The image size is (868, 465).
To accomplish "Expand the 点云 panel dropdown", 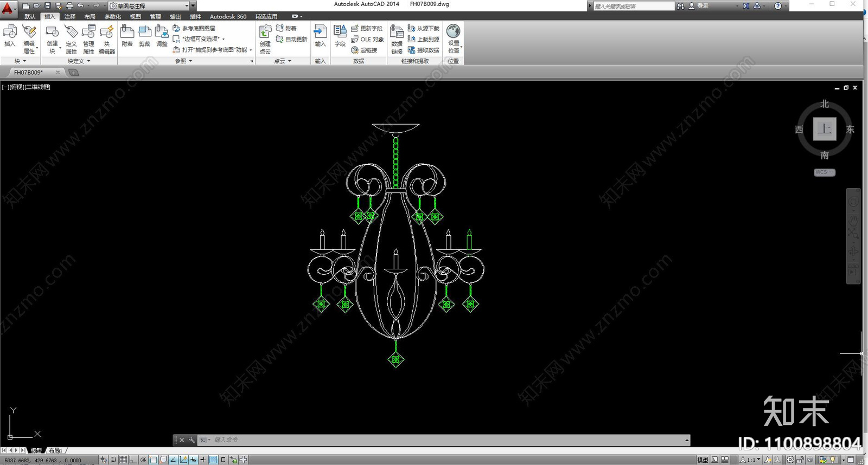I will click(283, 61).
